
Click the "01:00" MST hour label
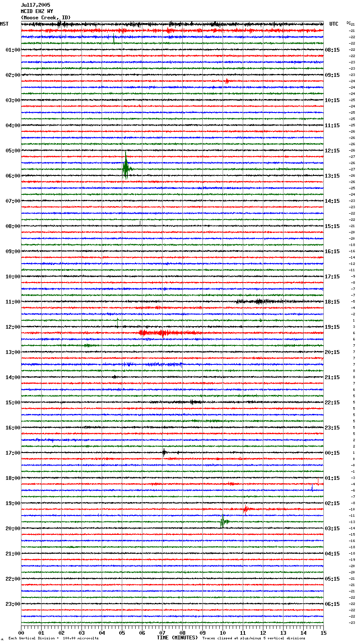[x=13, y=50]
